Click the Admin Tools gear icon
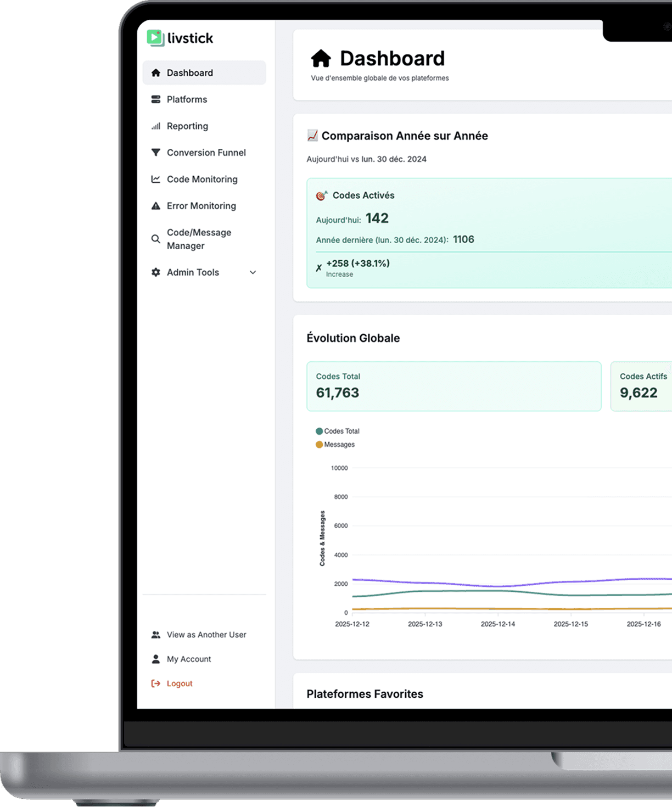The width and height of the screenshot is (672, 807). [x=155, y=272]
